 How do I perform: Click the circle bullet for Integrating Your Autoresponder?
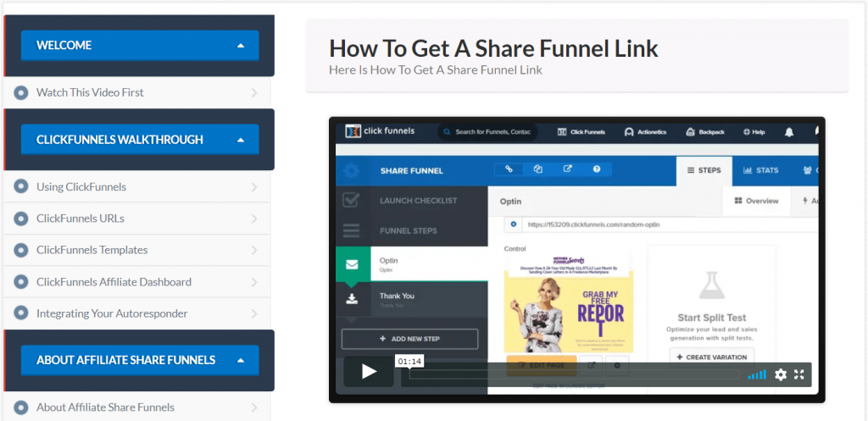pos(21,313)
